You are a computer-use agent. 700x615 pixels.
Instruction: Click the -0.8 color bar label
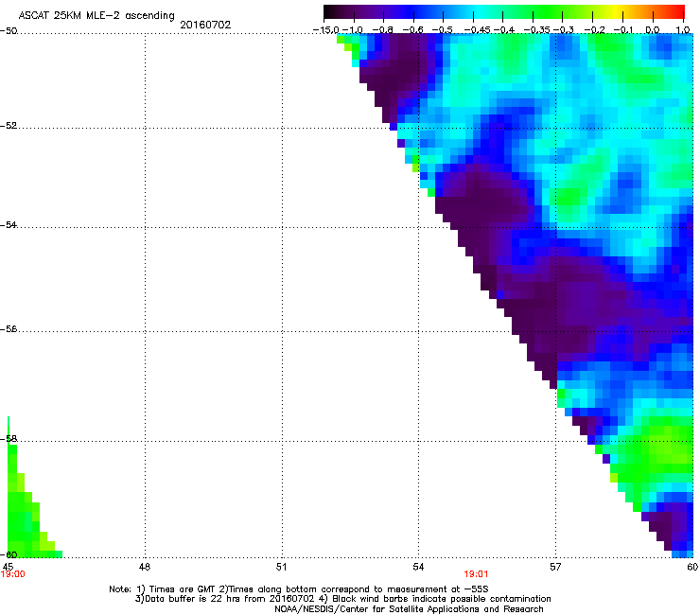382,30
